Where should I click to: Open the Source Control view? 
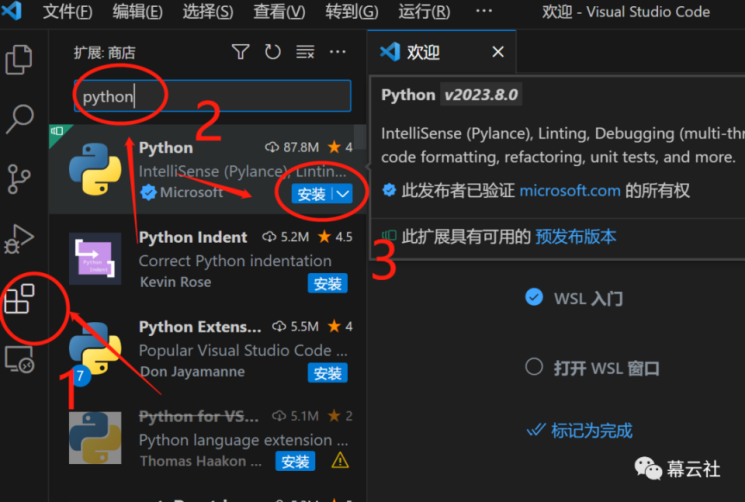tap(20, 179)
